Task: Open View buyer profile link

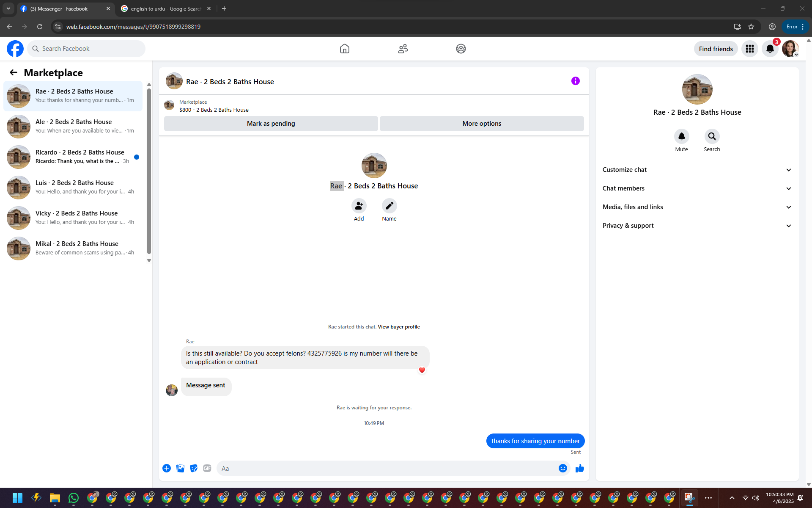Action: (398, 327)
